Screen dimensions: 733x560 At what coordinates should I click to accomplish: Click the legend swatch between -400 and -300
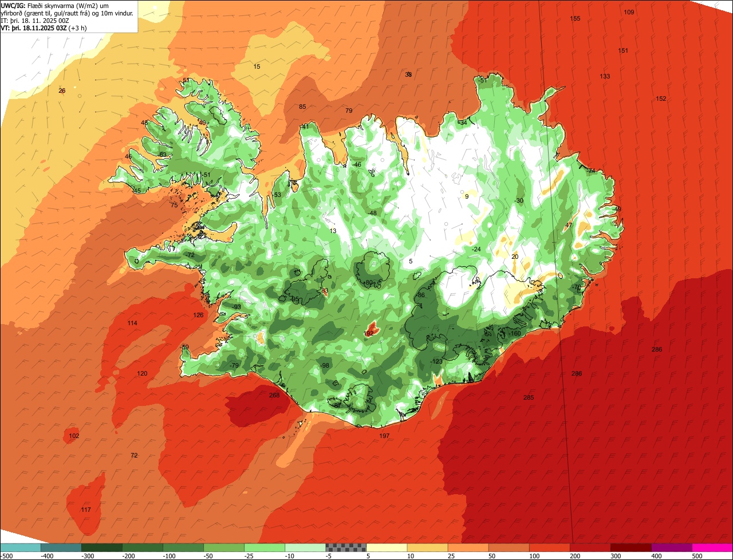pyautogui.click(x=61, y=547)
